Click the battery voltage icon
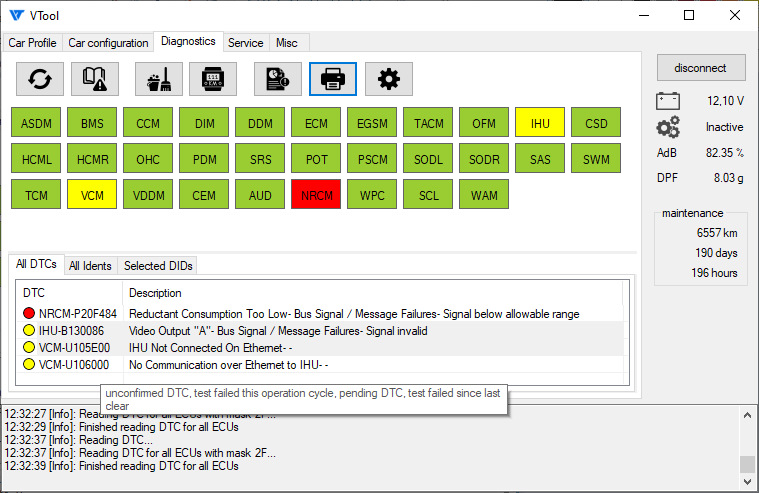Image resolution: width=759 pixels, height=493 pixels. click(x=667, y=101)
